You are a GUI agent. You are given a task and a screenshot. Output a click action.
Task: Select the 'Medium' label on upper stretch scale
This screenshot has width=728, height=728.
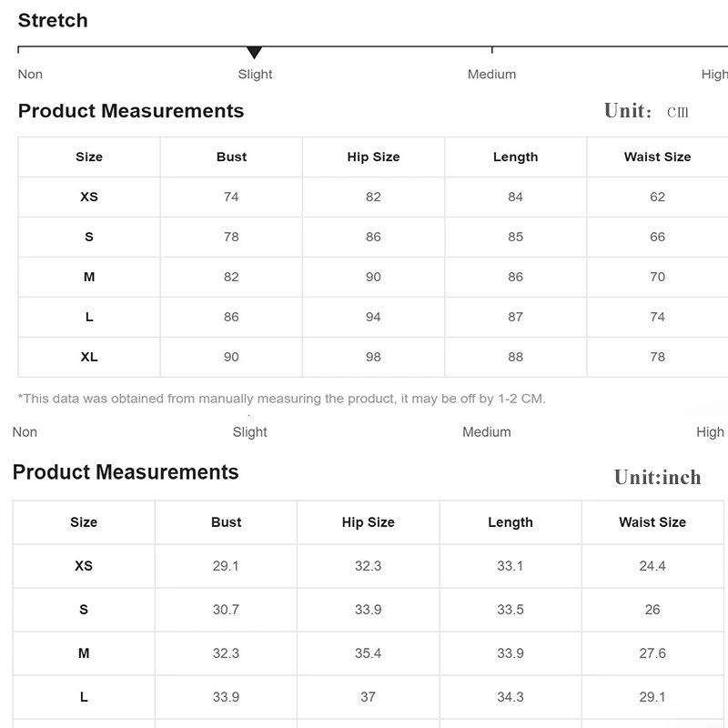pyautogui.click(x=491, y=75)
